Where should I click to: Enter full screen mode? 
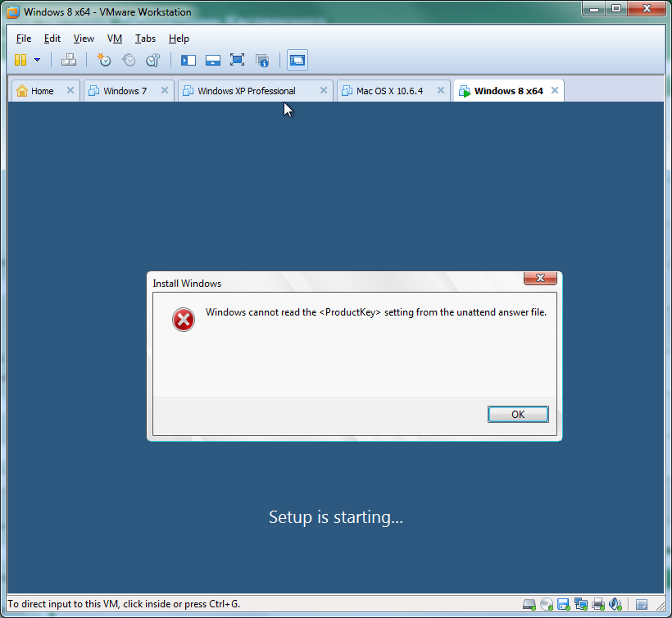pos(237,60)
